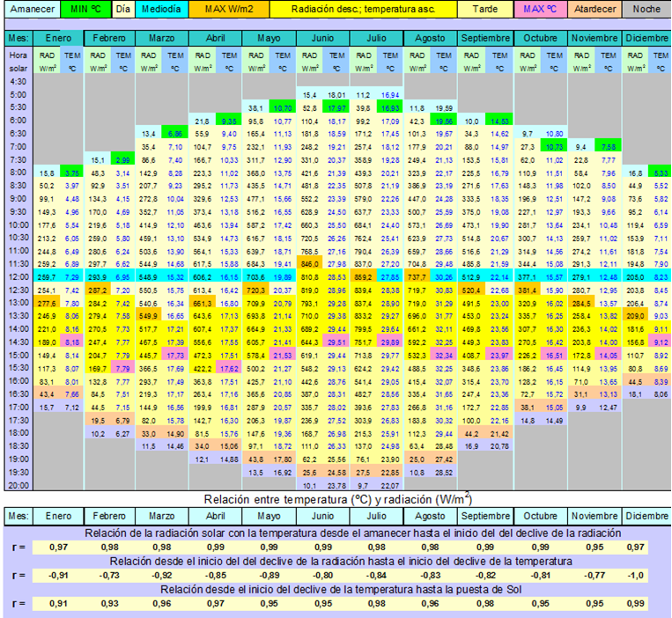The width and height of the screenshot is (672, 618).
Task: Select the pink MAX ºC legend cell
Action: pos(539,11)
